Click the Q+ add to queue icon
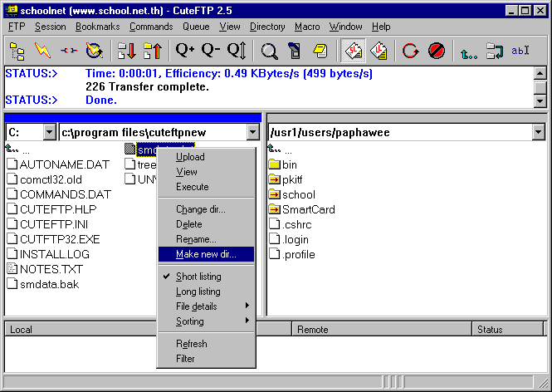This screenshot has height=392, width=552. coord(185,51)
